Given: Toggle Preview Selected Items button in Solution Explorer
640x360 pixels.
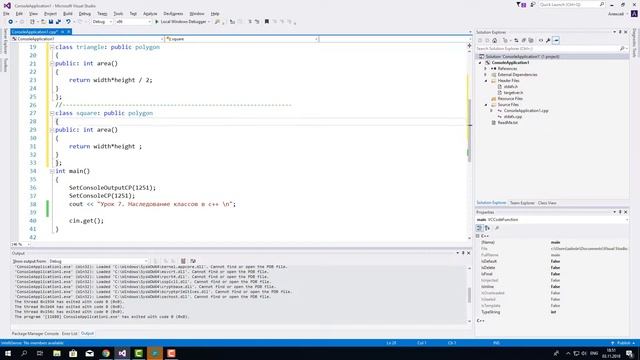Looking at the screenshot, I should 556,40.
